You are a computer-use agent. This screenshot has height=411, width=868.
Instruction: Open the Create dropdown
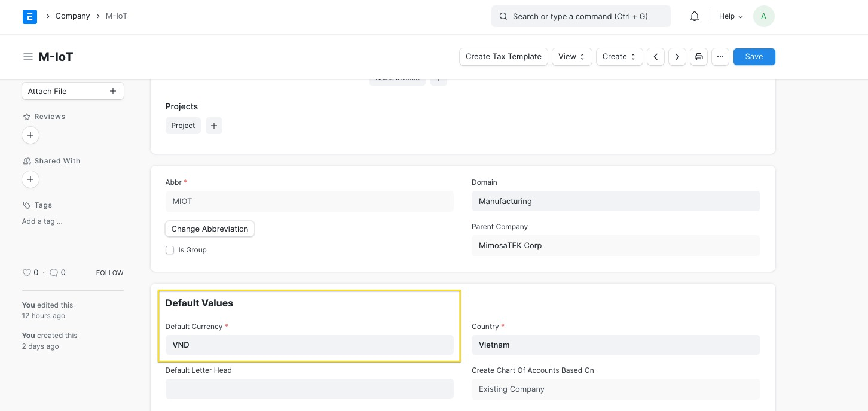click(x=619, y=56)
